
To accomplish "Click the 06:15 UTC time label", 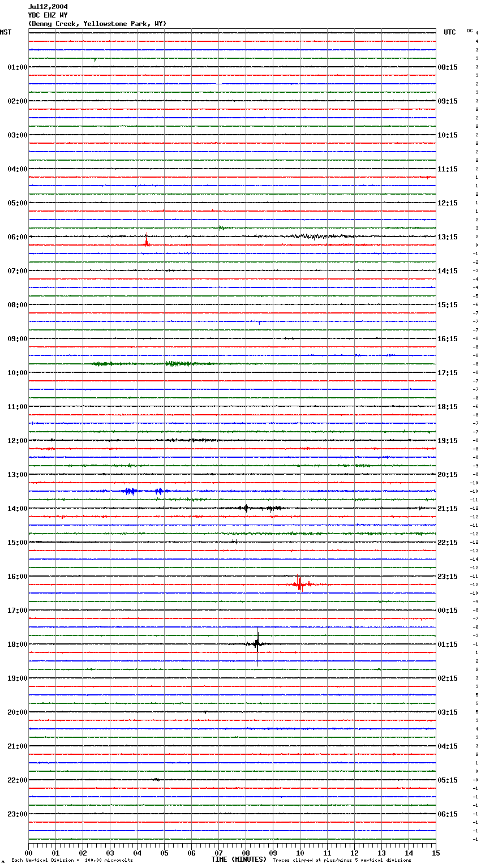I will pos(448,814).
